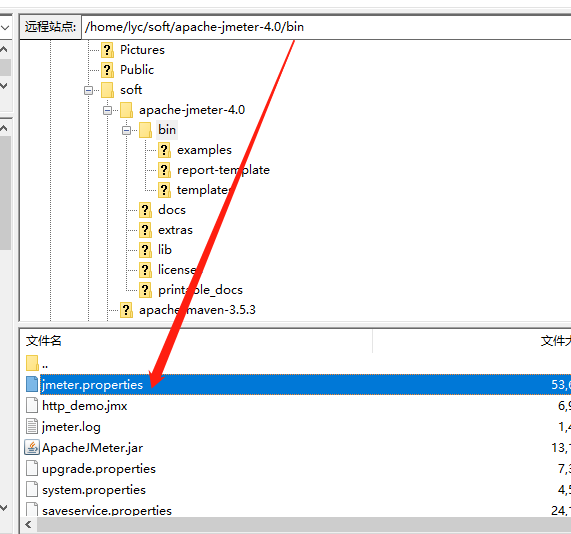Click the report-template question-mark folder icon
The height and width of the screenshot is (534, 571).
[x=164, y=170]
